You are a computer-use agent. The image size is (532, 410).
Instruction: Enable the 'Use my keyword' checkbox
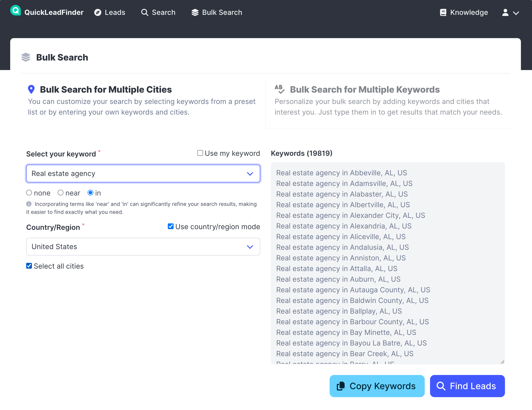pos(200,153)
